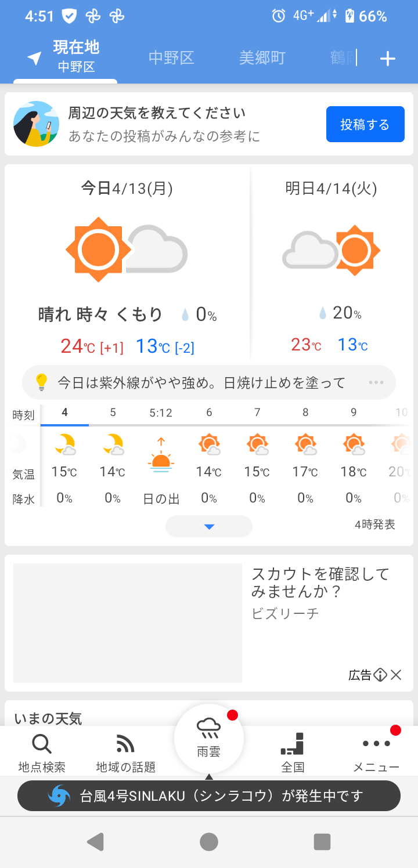Expand the UV advice tip with the ellipsis
The width and height of the screenshot is (418, 868).
pyautogui.click(x=376, y=382)
